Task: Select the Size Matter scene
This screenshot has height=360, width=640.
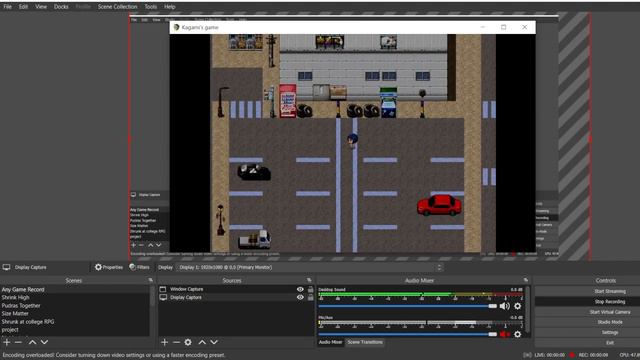Action: (75, 313)
